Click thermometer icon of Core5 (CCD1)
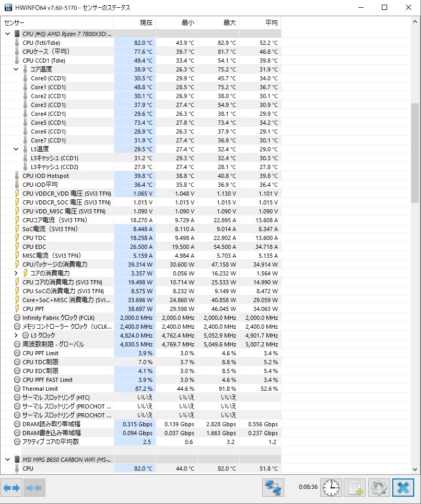This screenshot has height=504, width=421. point(26,123)
